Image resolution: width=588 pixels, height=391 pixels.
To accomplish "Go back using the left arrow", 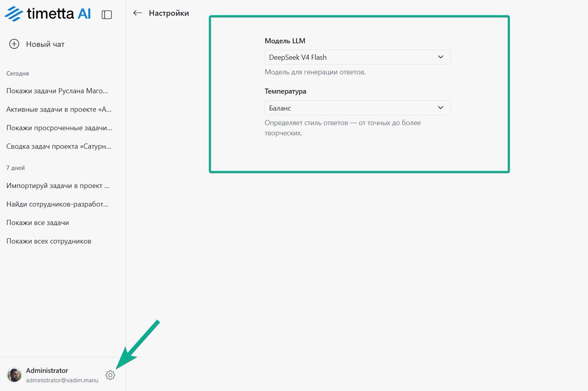I will point(137,13).
